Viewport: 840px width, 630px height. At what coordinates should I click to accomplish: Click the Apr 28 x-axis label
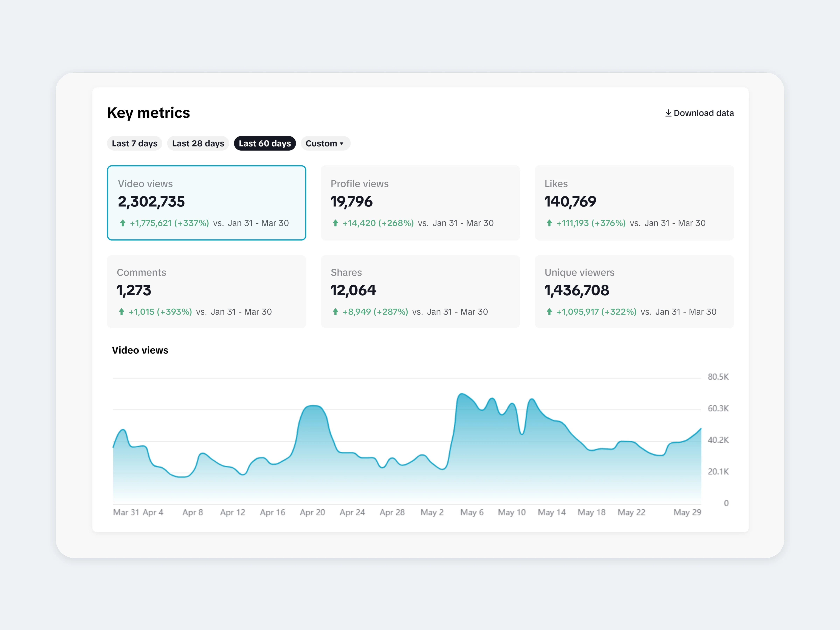(392, 513)
